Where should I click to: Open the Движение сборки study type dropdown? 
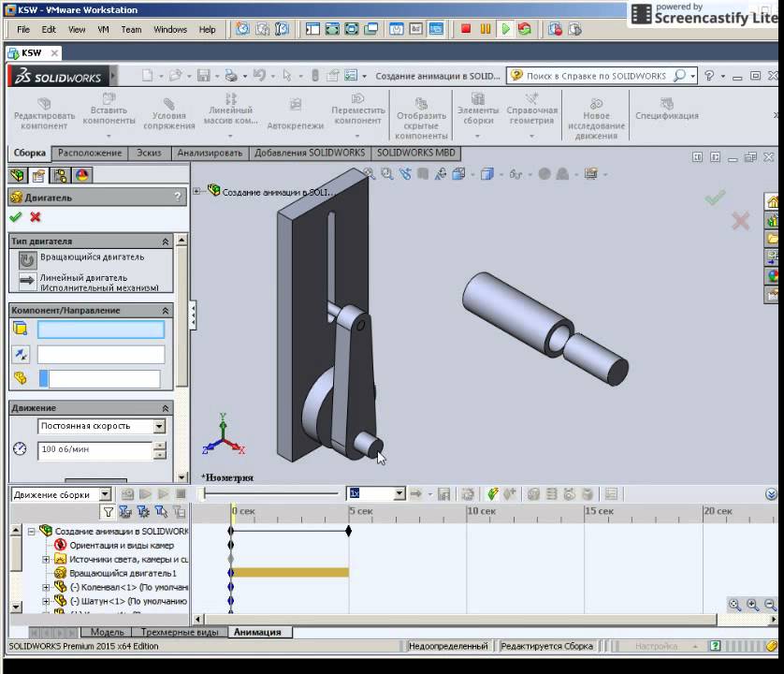[105, 495]
